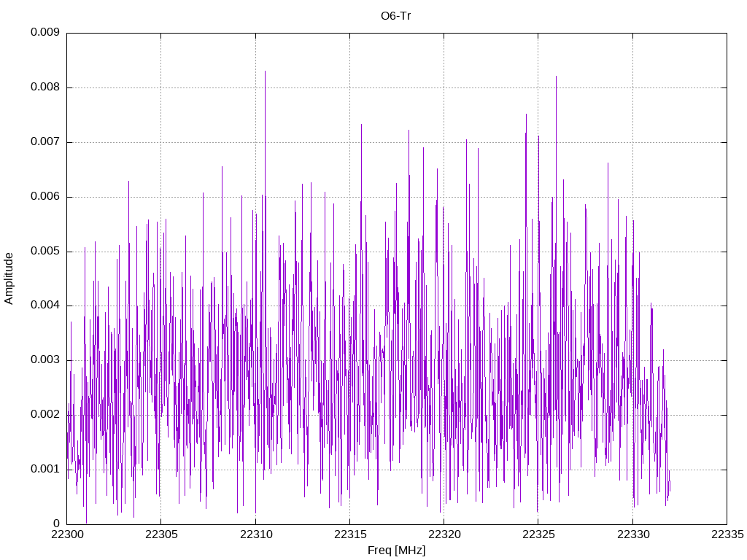Click y-axis tick label 0.002

[45, 414]
